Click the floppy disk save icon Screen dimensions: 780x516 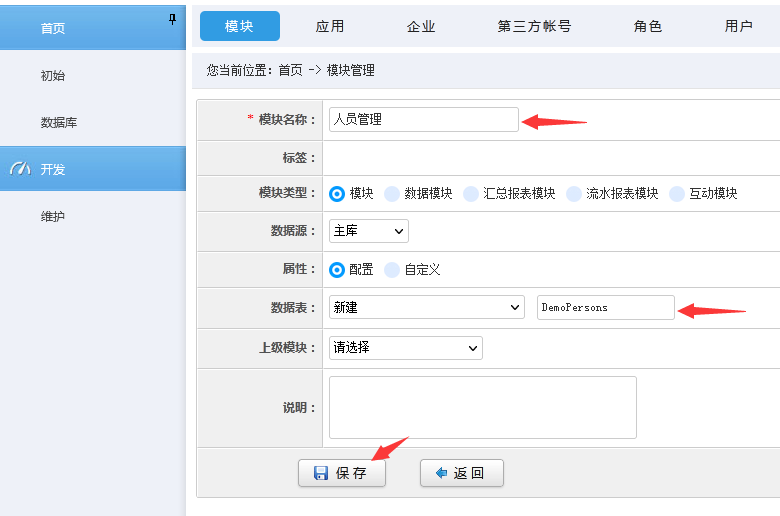(x=321, y=473)
